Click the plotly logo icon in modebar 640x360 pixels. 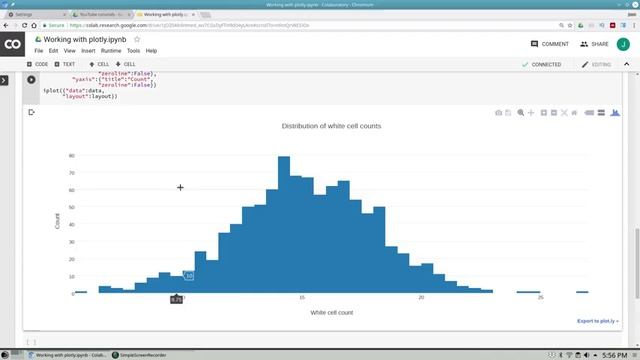[615, 113]
